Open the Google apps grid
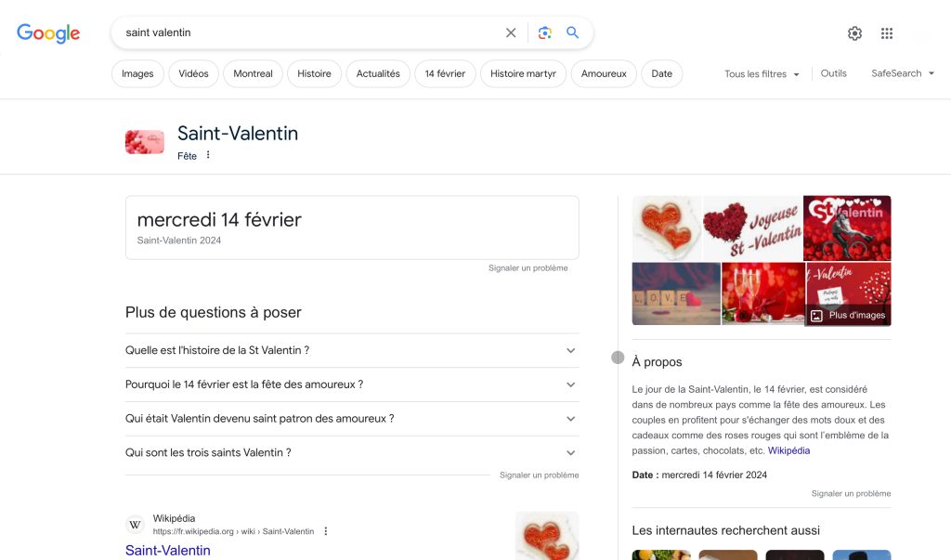 (x=887, y=33)
